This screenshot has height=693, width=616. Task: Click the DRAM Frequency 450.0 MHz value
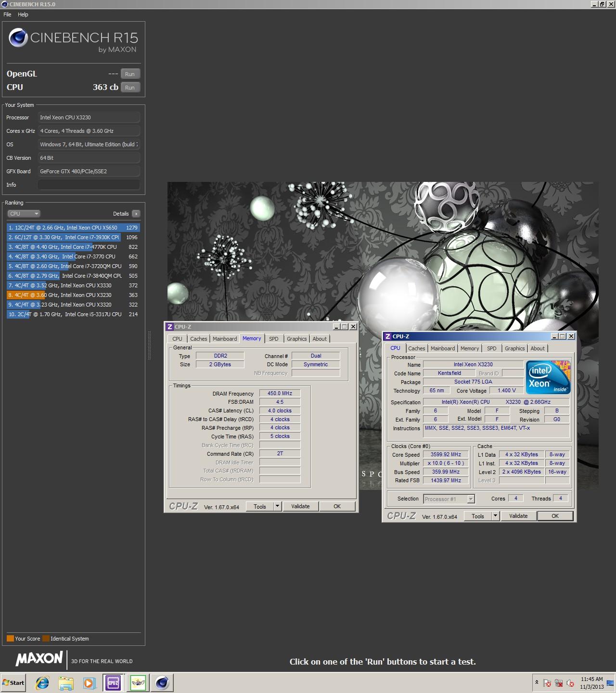click(x=280, y=393)
